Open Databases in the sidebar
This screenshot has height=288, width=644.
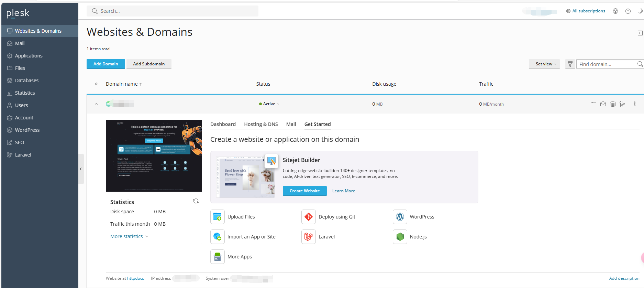27,81
